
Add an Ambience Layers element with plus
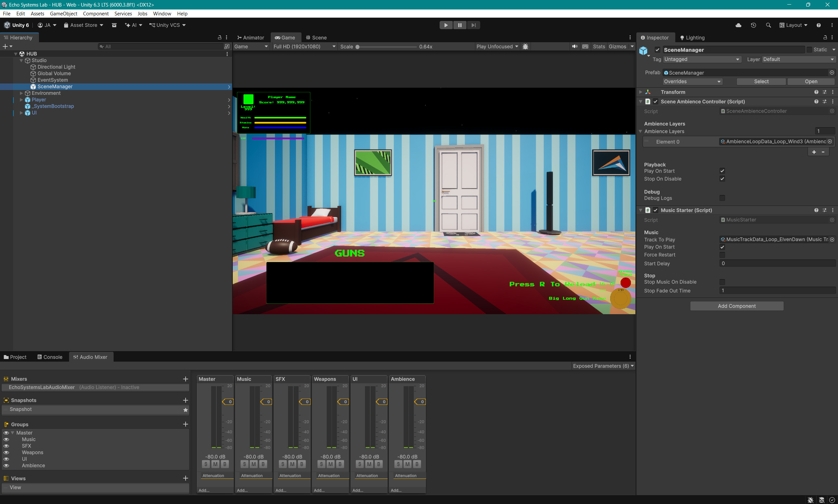pos(814,152)
